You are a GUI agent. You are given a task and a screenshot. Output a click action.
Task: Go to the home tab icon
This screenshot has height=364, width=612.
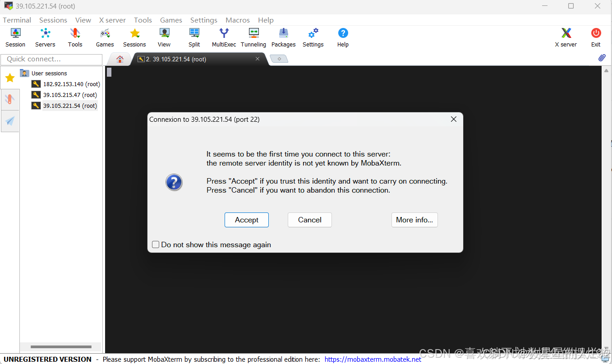click(120, 59)
